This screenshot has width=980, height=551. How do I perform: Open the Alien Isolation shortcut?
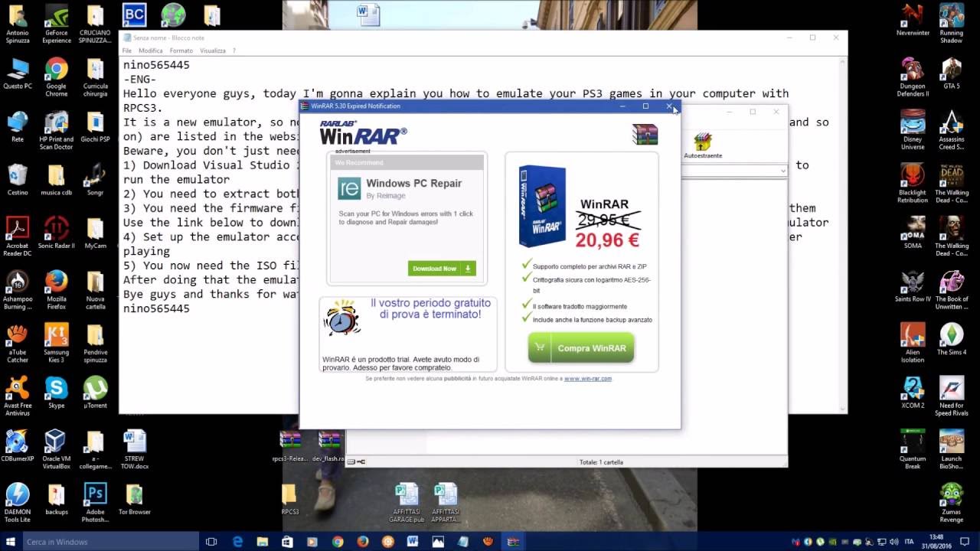(x=913, y=343)
